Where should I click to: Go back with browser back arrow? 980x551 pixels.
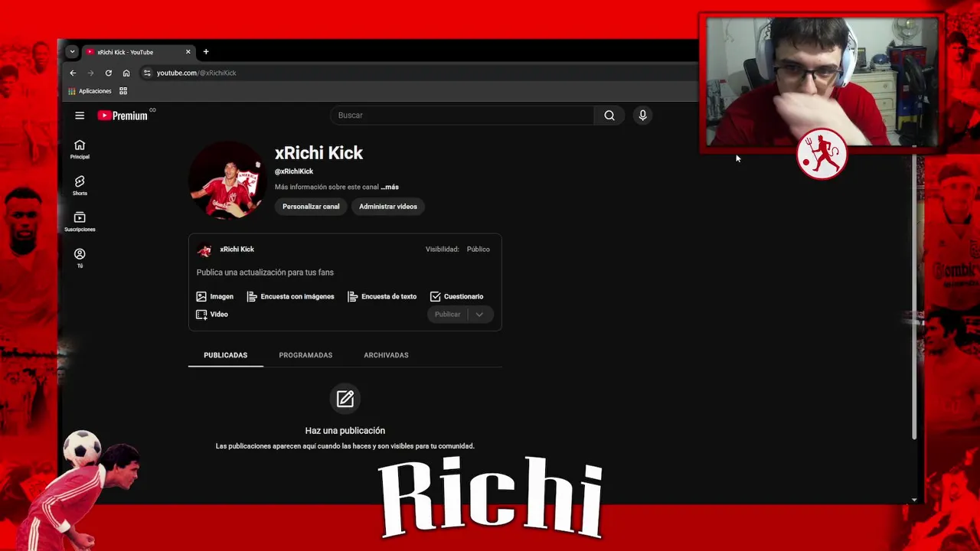(x=73, y=73)
